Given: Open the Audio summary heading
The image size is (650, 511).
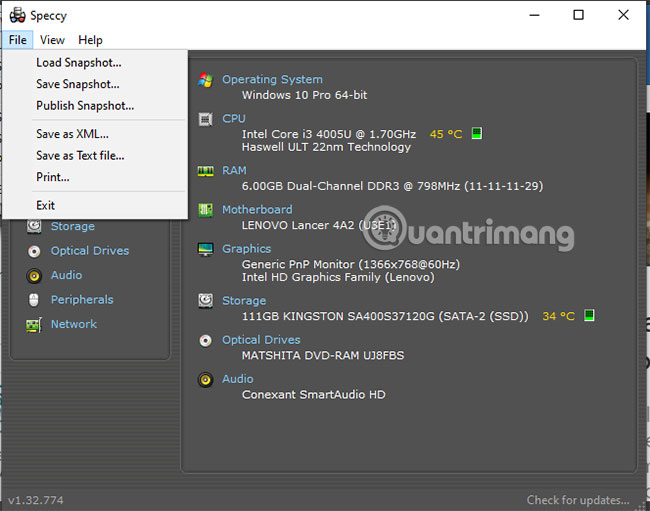Looking at the screenshot, I should (x=238, y=379).
